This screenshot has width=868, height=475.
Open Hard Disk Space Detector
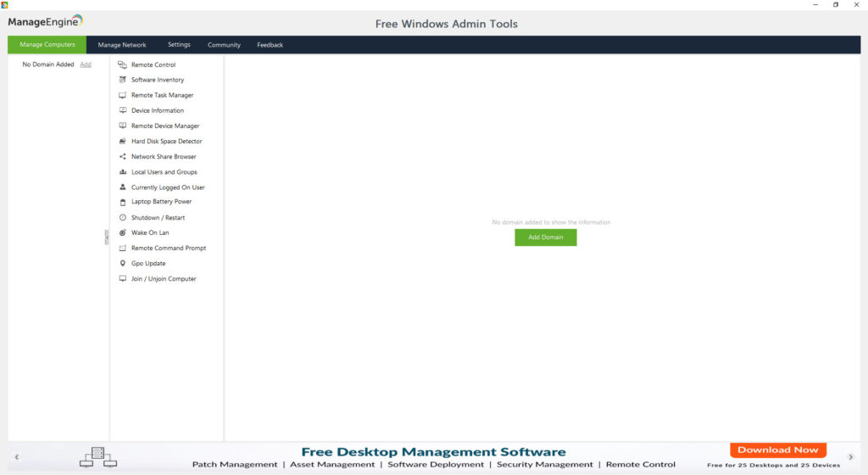[167, 141]
